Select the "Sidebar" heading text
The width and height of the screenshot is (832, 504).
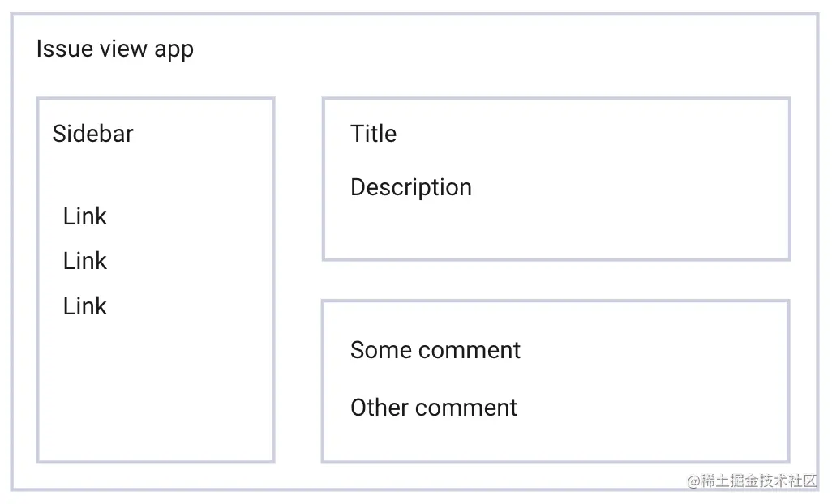tap(93, 134)
